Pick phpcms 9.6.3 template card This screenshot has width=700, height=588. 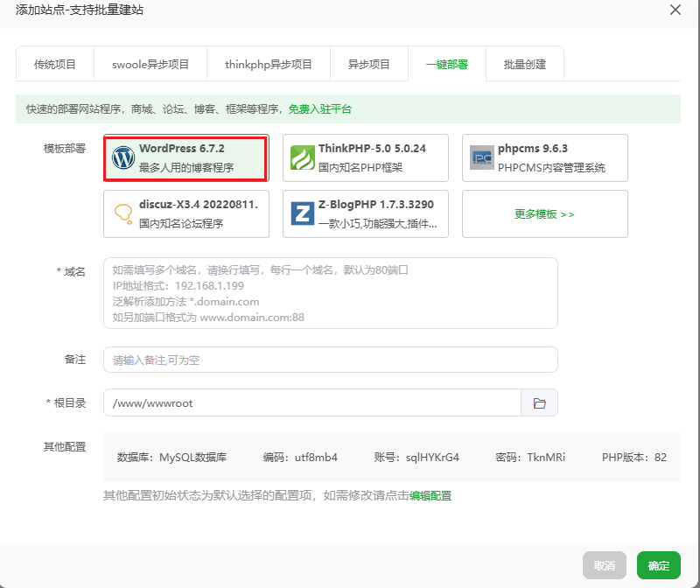coord(545,157)
